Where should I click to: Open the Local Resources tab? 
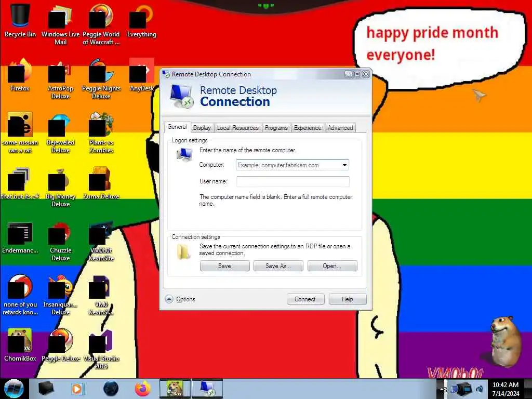pyautogui.click(x=238, y=128)
